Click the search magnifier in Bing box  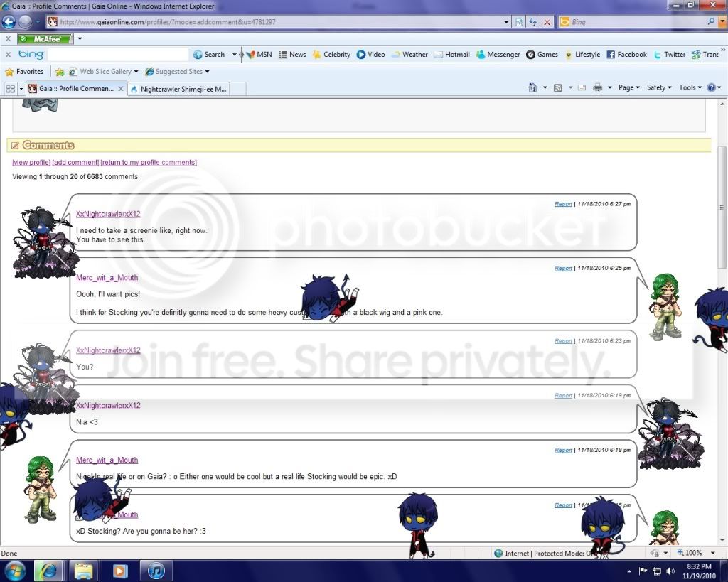coord(710,22)
